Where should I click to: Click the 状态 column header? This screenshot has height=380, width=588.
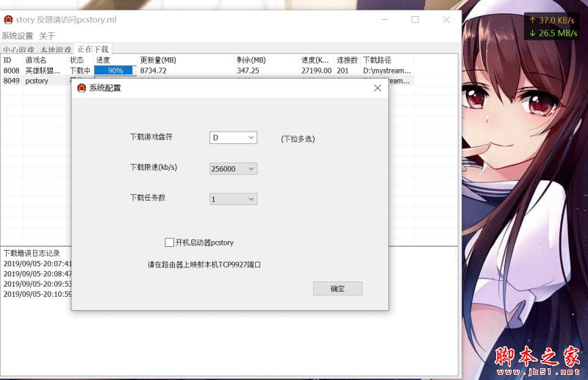click(80, 60)
